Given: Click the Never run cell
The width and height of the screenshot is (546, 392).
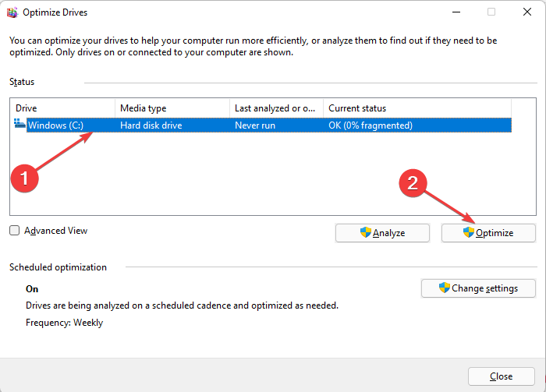Looking at the screenshot, I should click(257, 125).
